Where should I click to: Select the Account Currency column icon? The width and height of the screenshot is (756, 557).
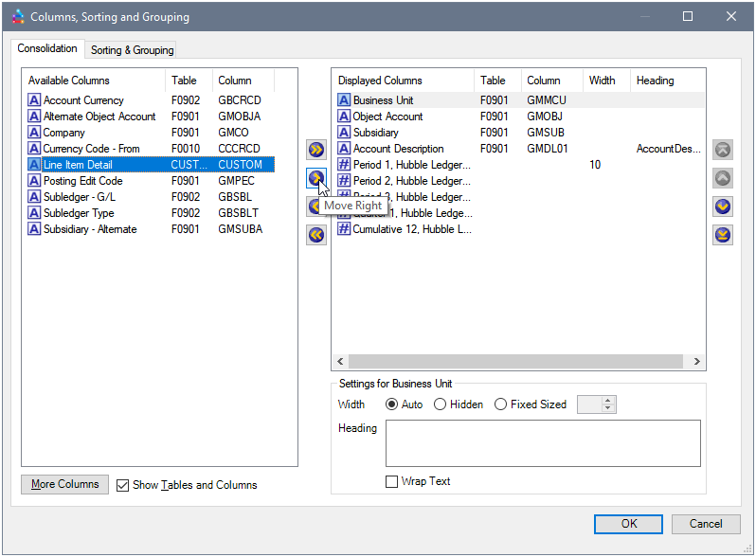click(34, 100)
